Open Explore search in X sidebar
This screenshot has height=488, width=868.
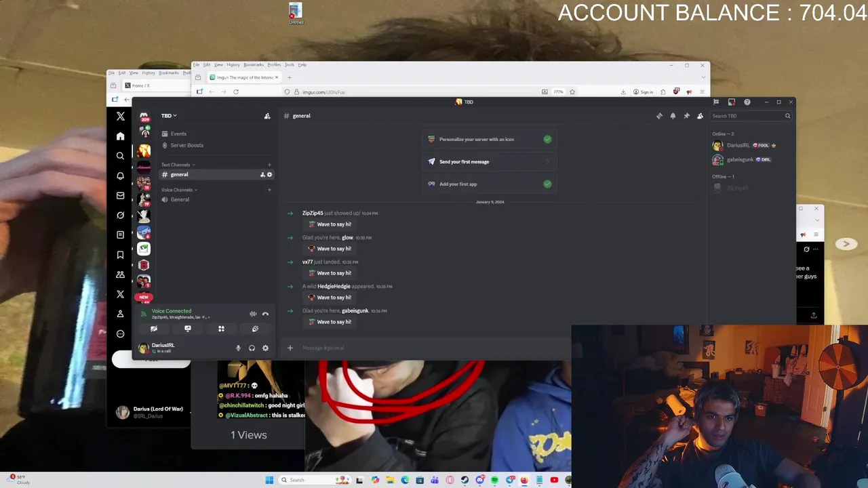pyautogui.click(x=120, y=156)
